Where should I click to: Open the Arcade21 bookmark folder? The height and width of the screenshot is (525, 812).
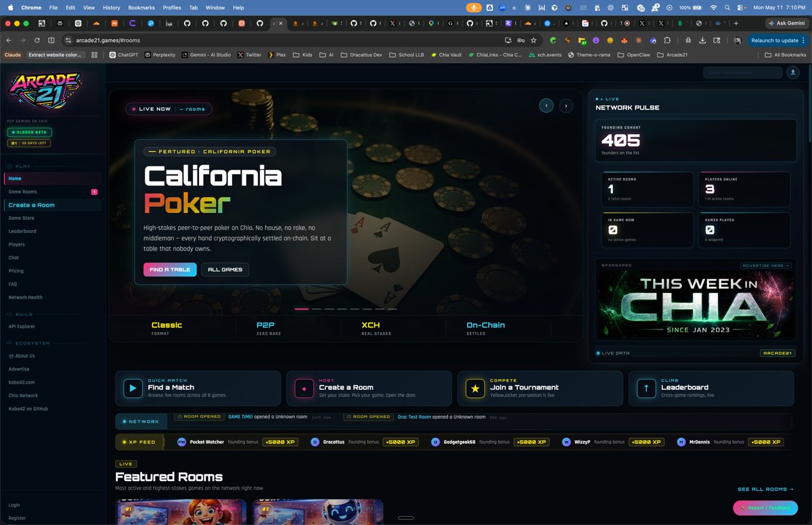click(672, 55)
